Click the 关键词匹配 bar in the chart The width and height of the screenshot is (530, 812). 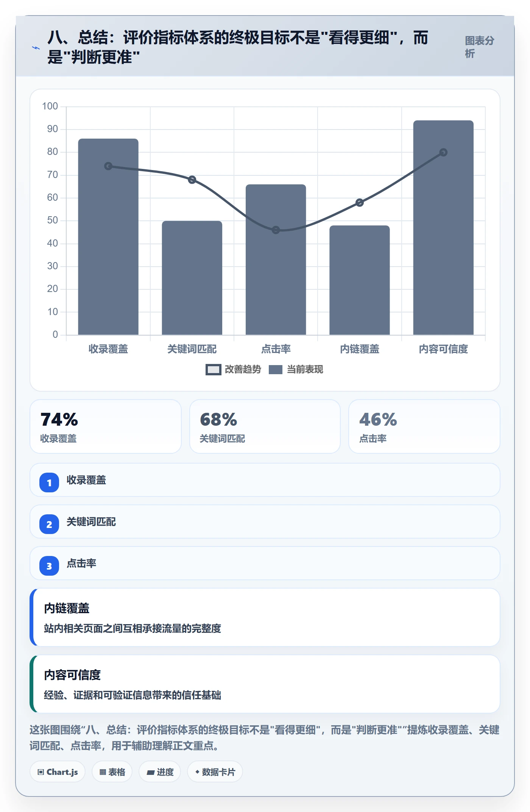click(192, 278)
